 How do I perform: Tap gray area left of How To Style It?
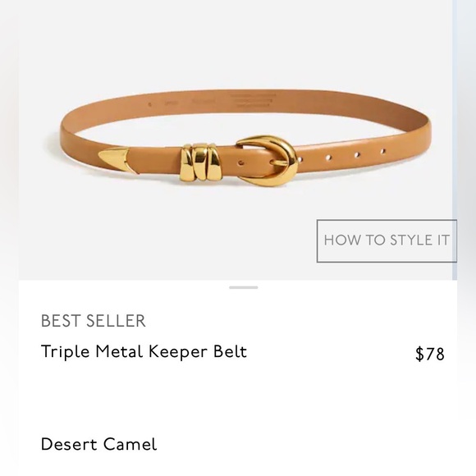point(167,240)
